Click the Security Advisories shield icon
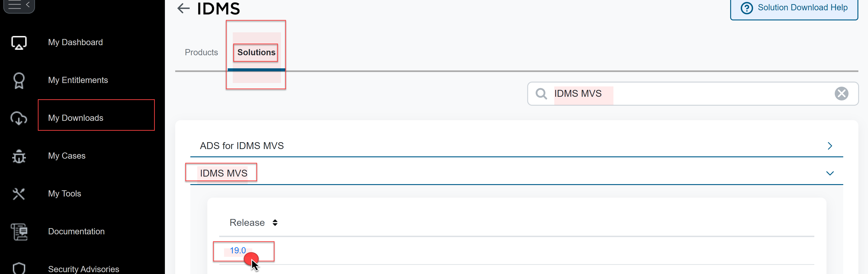 click(x=19, y=268)
